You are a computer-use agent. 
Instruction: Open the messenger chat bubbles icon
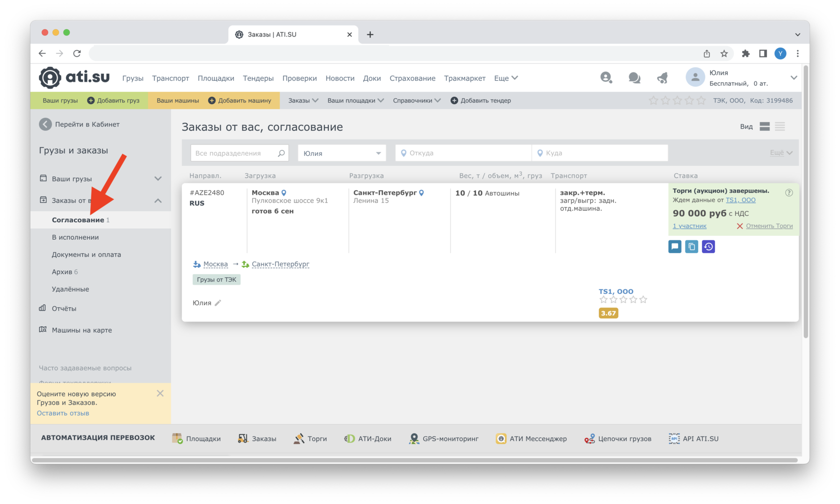click(634, 78)
